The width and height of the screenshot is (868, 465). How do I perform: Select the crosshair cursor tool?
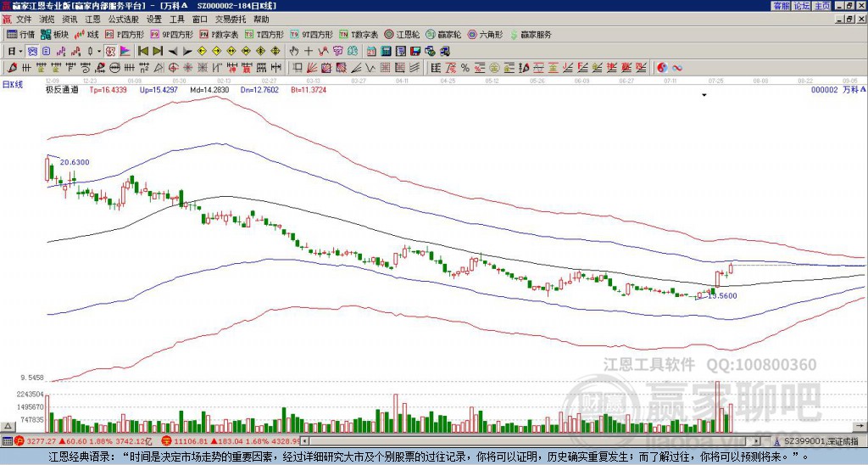309,52
